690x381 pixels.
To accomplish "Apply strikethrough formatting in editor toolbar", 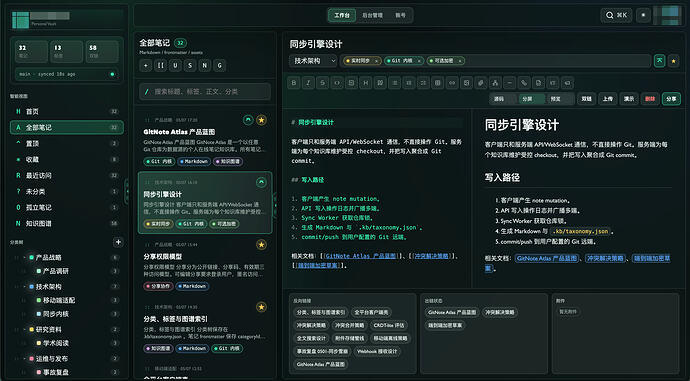I will (323, 83).
